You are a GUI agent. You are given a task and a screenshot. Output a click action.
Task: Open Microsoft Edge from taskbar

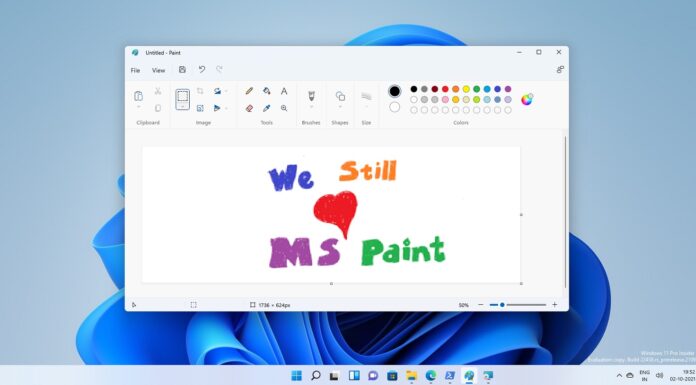click(x=431, y=376)
